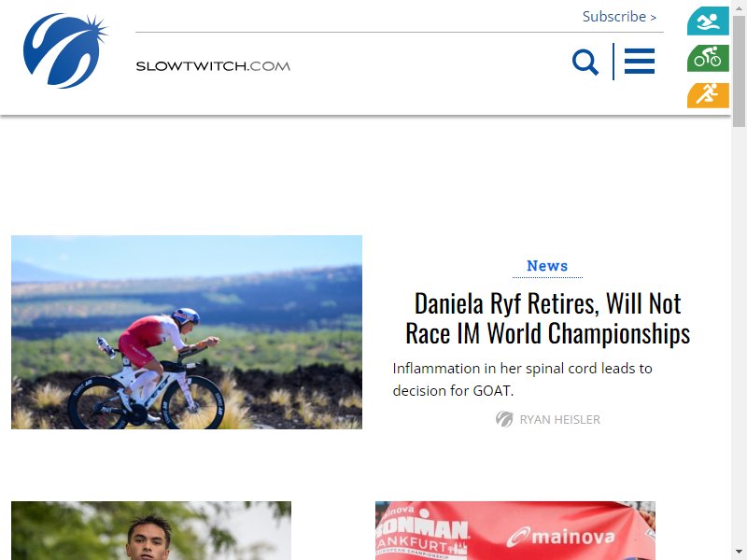
Task: Open the Daniela Ryf cycling photo
Action: coord(187,332)
